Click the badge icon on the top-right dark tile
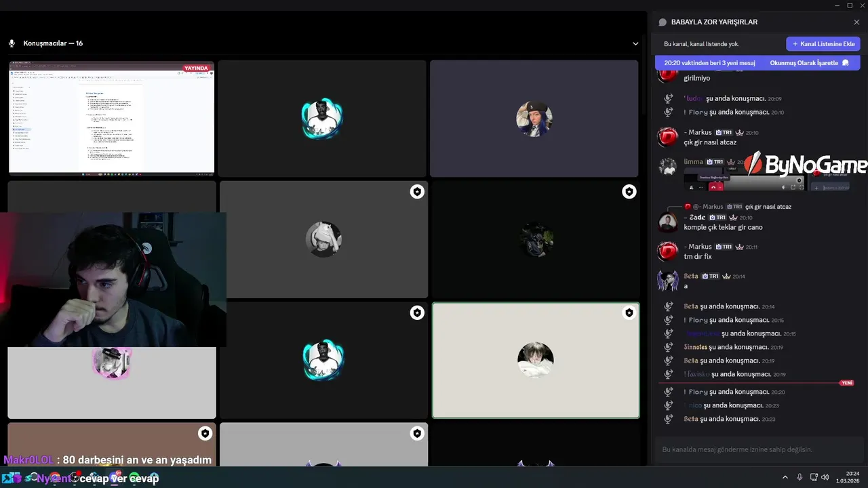This screenshot has width=868, height=488. pyautogui.click(x=629, y=192)
